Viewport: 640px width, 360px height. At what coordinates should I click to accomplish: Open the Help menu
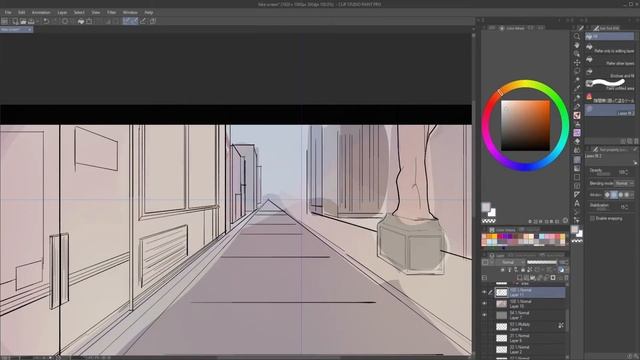[x=149, y=13]
